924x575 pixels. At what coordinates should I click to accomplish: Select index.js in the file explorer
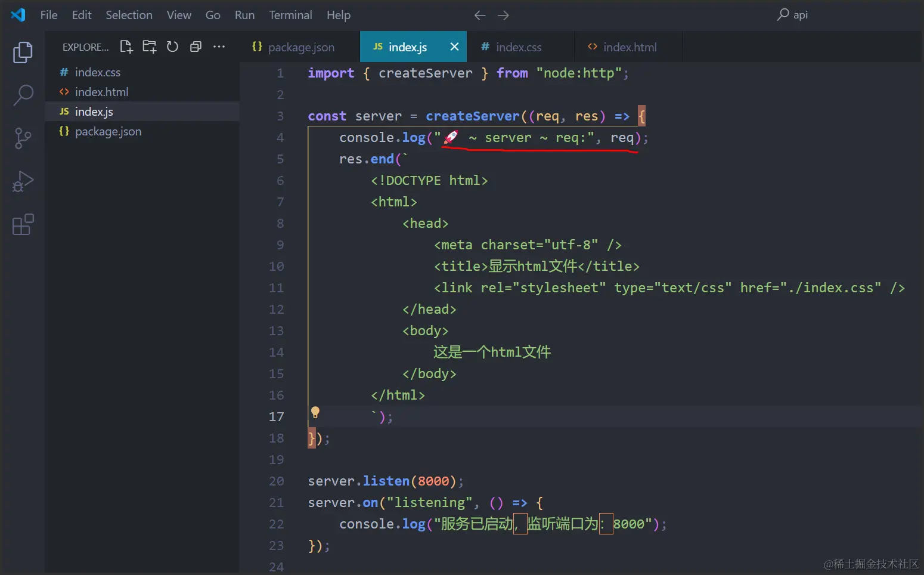[142, 112]
